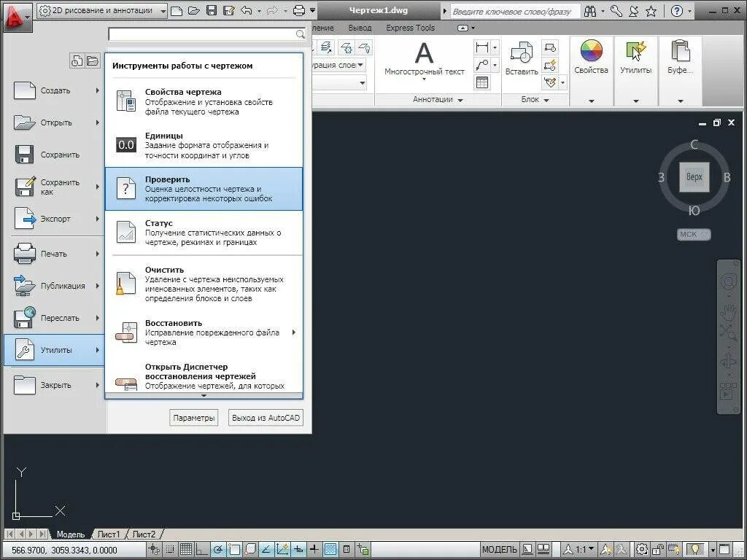
Task: Click the application menu search field
Action: click(x=206, y=34)
